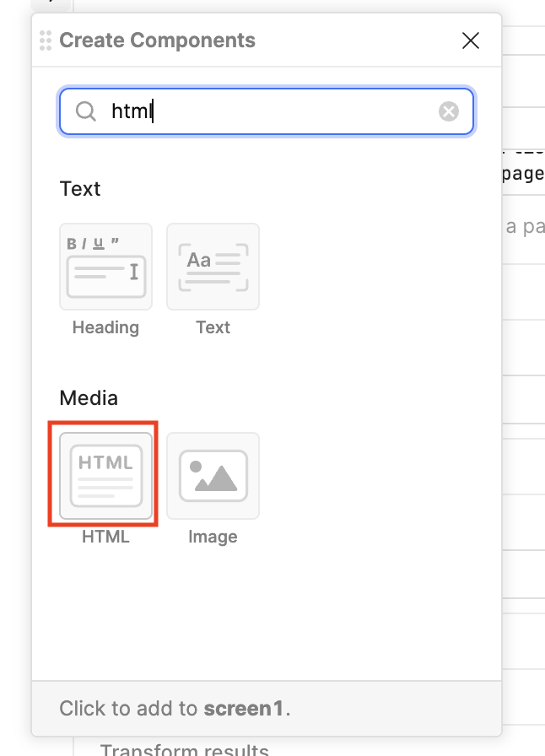Click the "Media" category heading
Image resolution: width=545 pixels, height=756 pixels.
point(89,398)
